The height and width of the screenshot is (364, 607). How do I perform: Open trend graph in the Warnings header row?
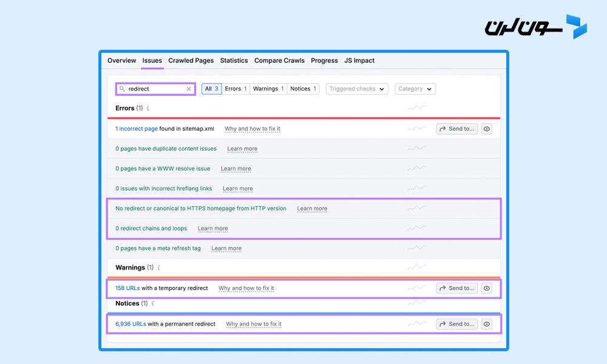click(x=417, y=267)
